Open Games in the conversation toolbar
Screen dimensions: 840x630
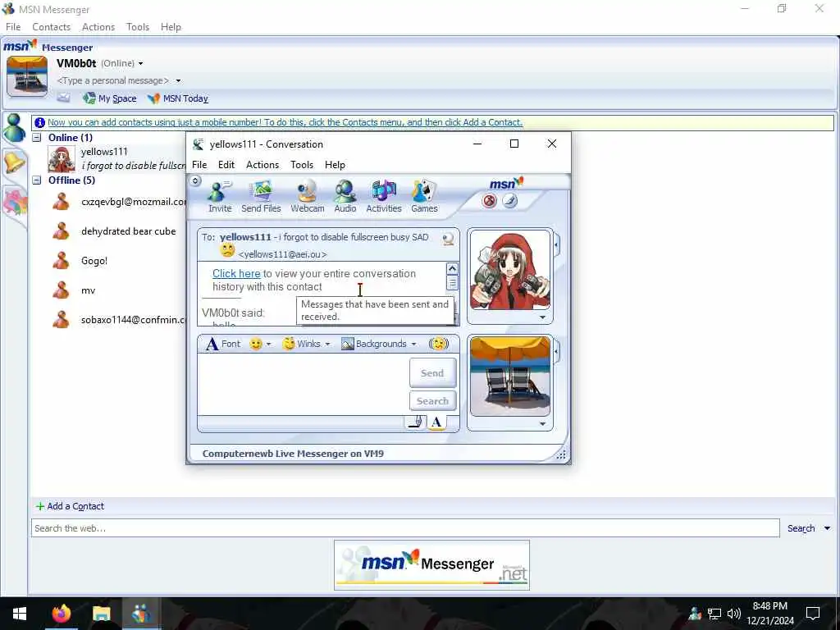(x=424, y=197)
